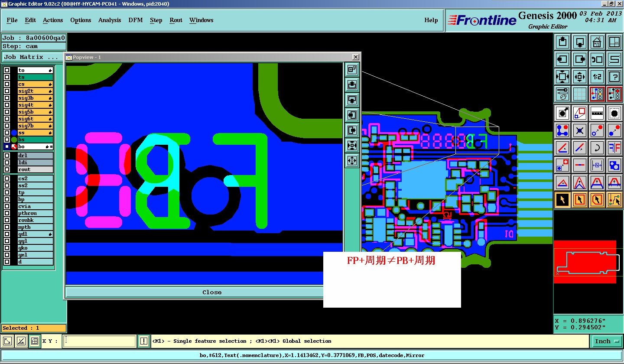Click the blue color dot of ss layer
This screenshot has height=364, width=624.
tap(14, 133)
